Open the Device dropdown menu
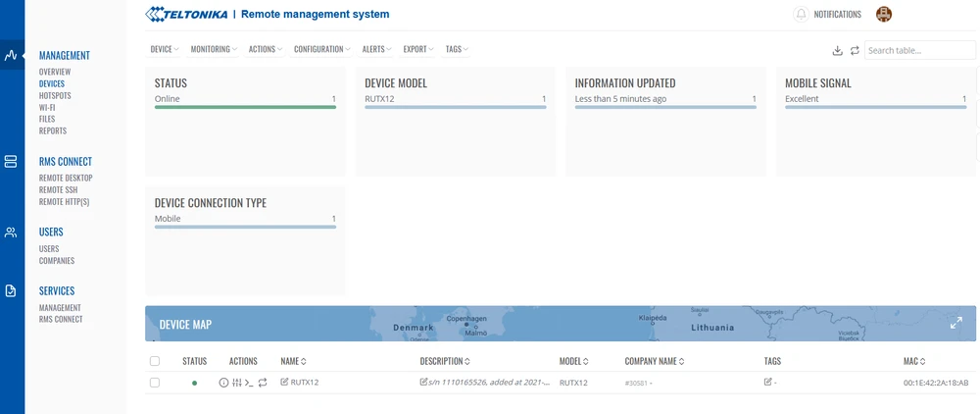The height and width of the screenshot is (414, 980). [x=164, y=49]
